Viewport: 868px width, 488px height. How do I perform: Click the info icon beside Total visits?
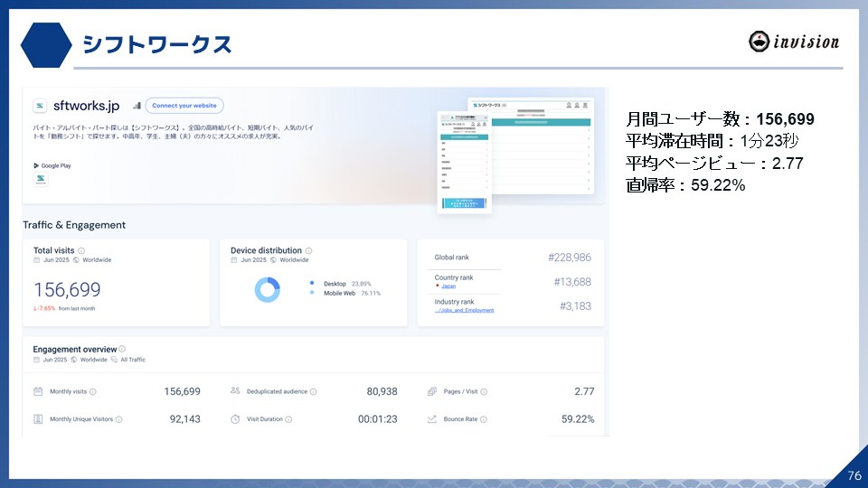(x=81, y=250)
